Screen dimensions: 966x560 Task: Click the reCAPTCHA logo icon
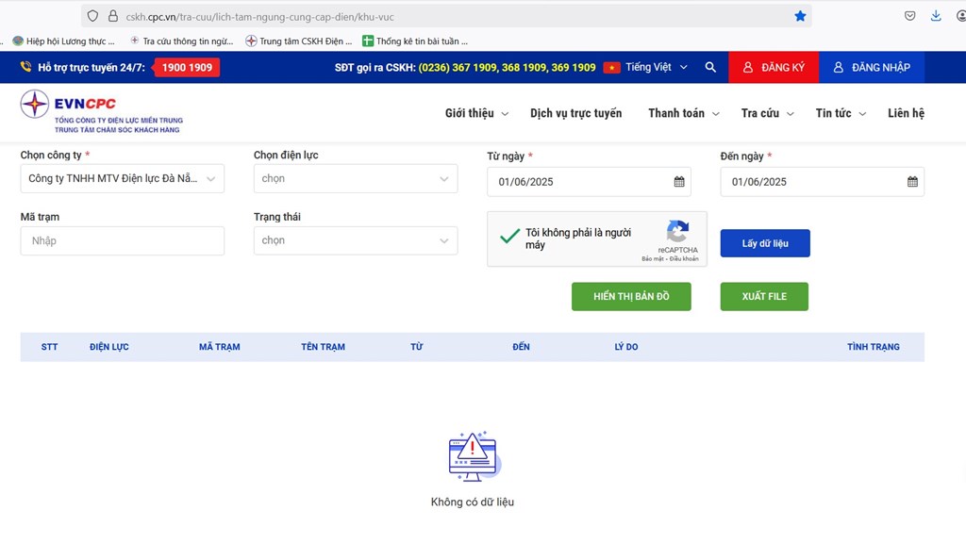pyautogui.click(x=677, y=232)
